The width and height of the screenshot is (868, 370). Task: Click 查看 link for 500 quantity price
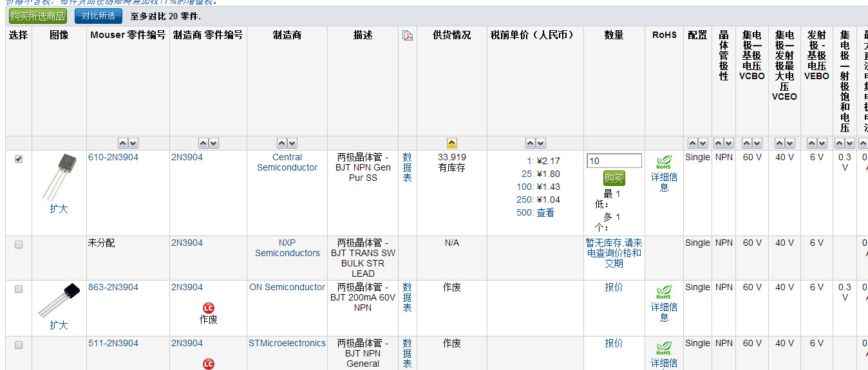545,213
